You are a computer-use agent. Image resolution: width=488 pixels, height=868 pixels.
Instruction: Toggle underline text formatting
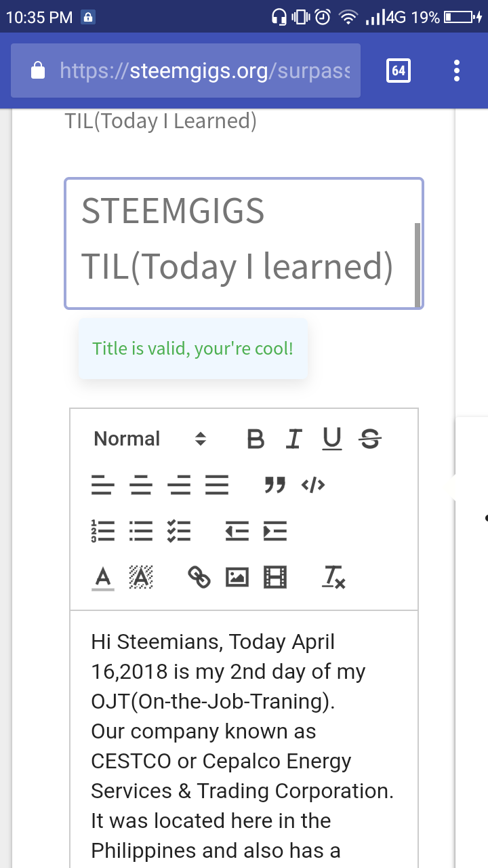(331, 439)
